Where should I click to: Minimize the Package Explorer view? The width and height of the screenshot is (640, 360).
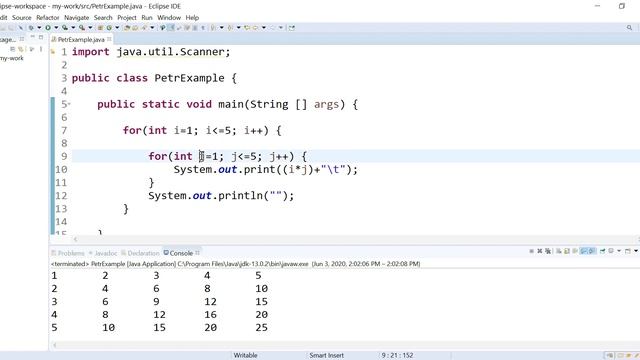(x=32, y=37)
